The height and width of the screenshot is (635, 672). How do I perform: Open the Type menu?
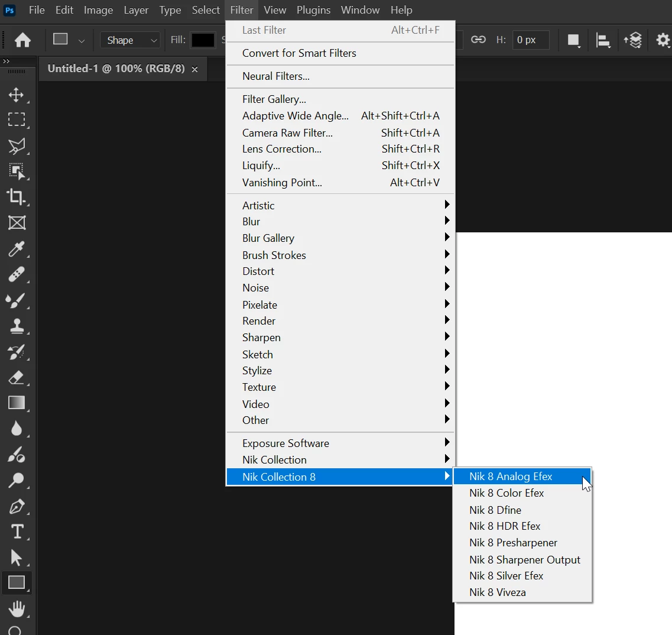point(170,10)
